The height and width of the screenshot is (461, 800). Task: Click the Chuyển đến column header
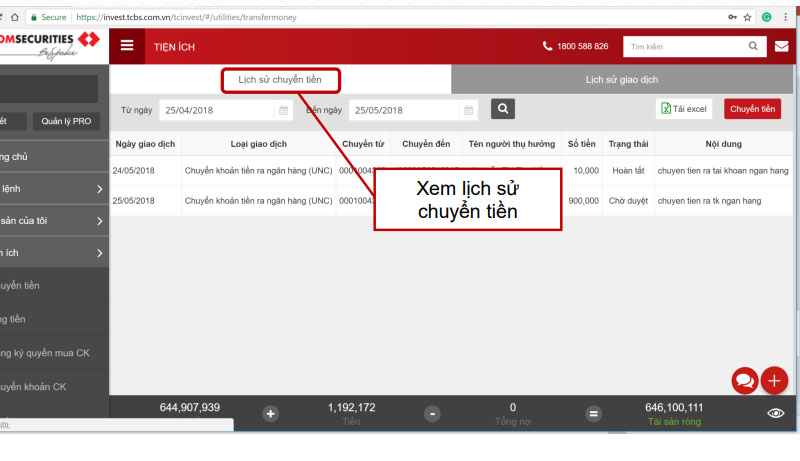pos(426,144)
